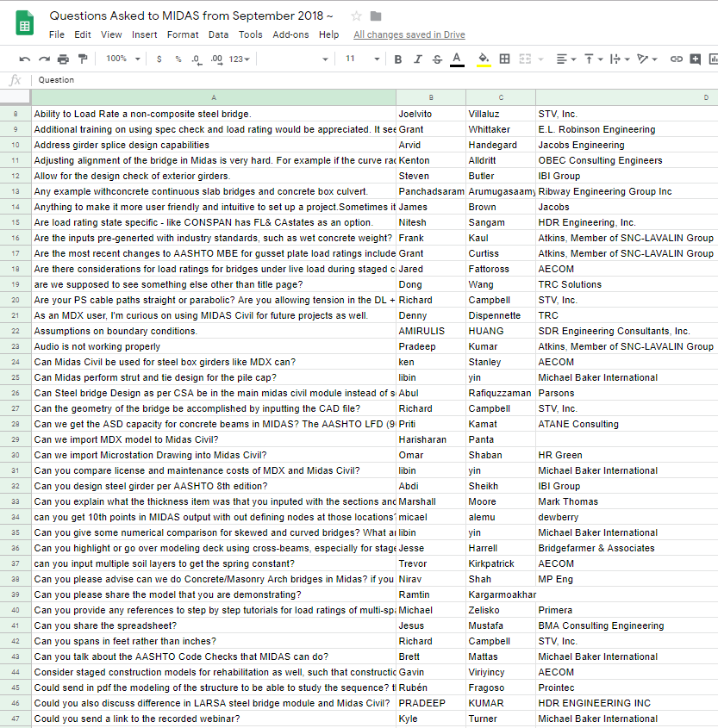Activate the paint format tool
The height and width of the screenshot is (728, 718).
[83, 59]
